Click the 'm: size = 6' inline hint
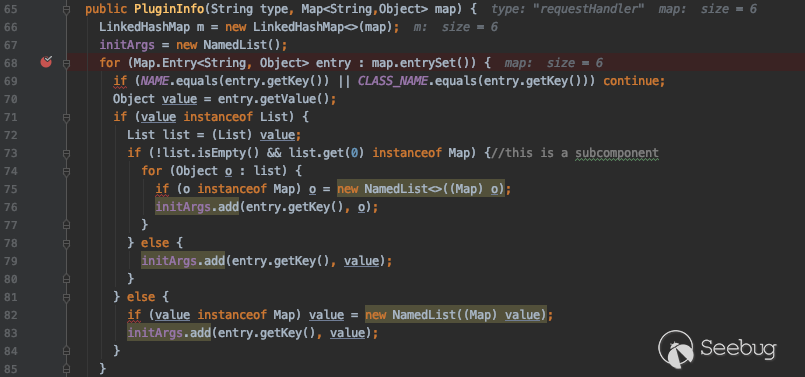 pos(455,27)
